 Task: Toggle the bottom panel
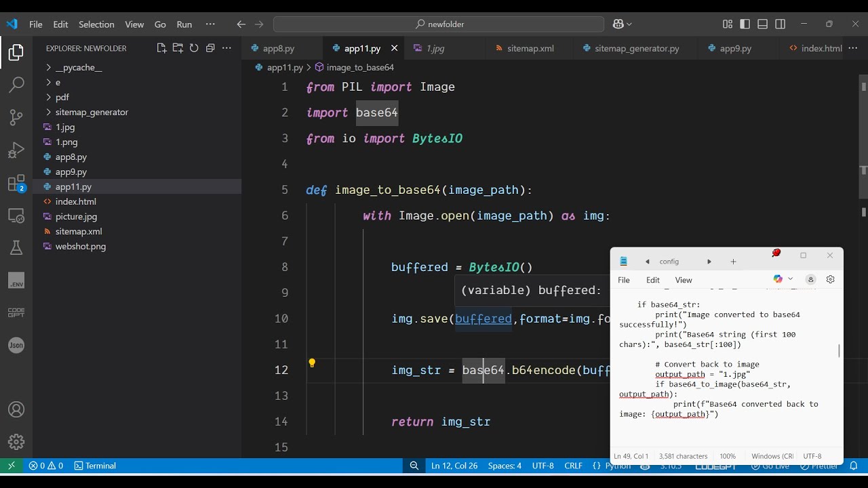click(763, 24)
